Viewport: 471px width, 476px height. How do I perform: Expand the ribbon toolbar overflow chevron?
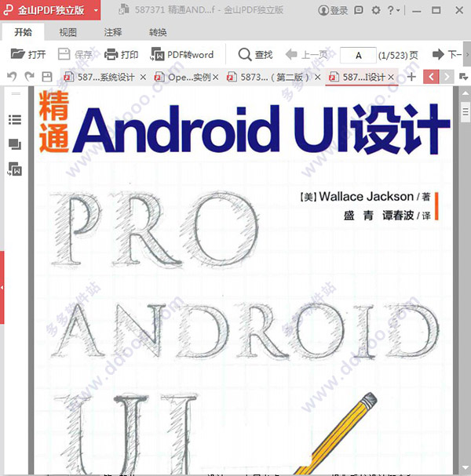(x=467, y=54)
